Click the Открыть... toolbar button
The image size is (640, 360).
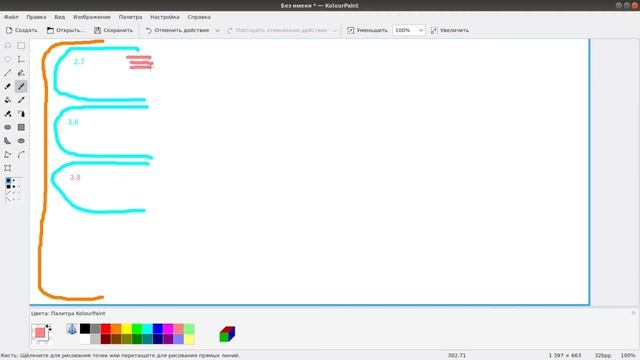pyautogui.click(x=65, y=30)
